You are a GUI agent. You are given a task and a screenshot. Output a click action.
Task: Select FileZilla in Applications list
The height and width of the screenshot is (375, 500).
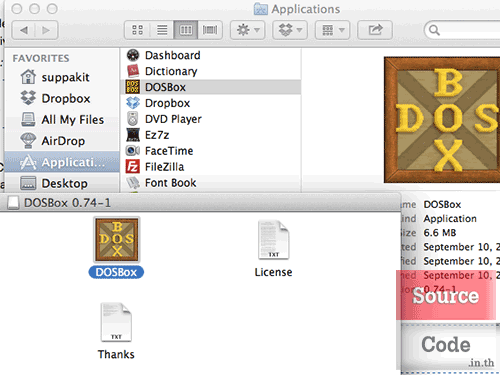(x=211, y=167)
